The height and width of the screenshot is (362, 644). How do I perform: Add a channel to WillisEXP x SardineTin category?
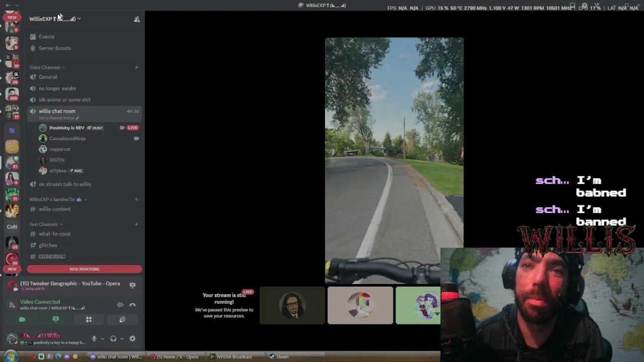coord(136,200)
